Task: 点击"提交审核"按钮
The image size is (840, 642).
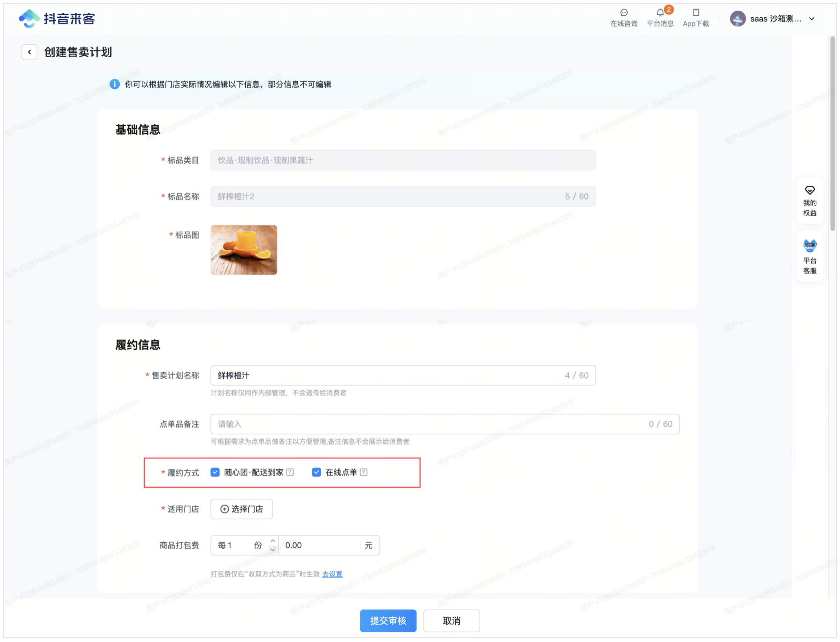Action: coord(388,620)
